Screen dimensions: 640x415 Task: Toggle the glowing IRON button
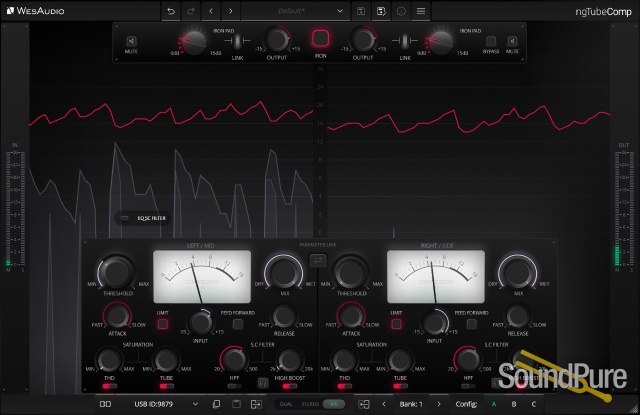[x=320, y=38]
